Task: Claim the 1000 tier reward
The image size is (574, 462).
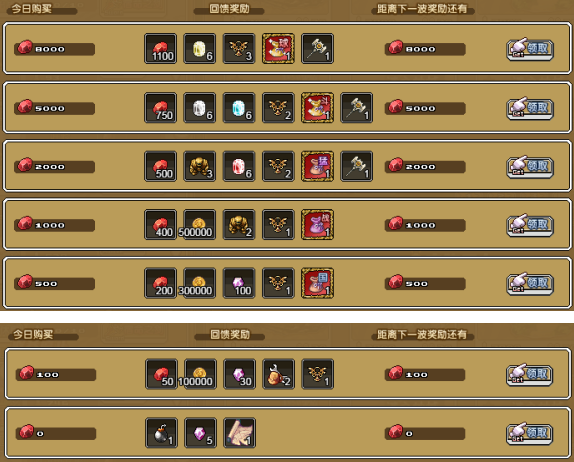Action: 530,225
